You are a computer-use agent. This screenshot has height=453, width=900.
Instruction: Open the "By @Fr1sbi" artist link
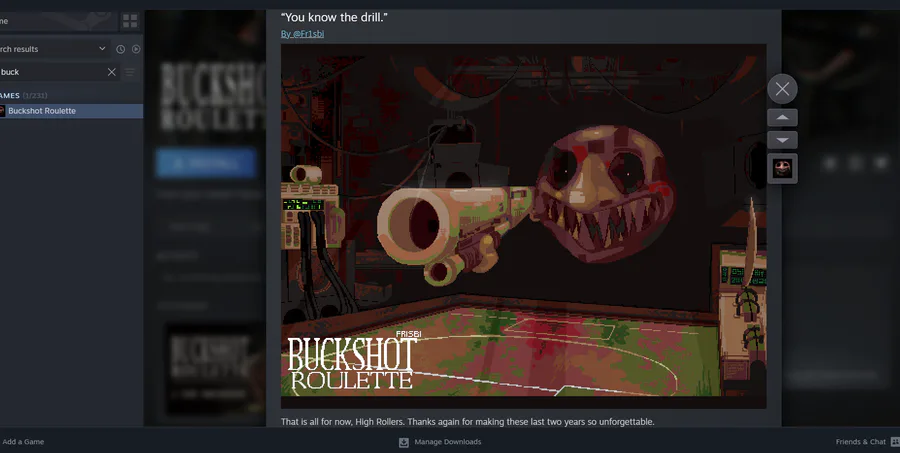point(302,34)
